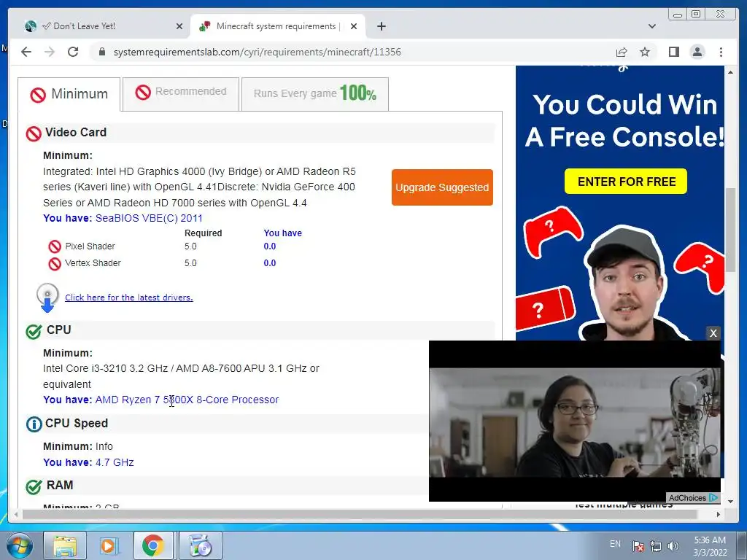Open the latest drivers link
The image size is (747, 560).
[x=128, y=297]
